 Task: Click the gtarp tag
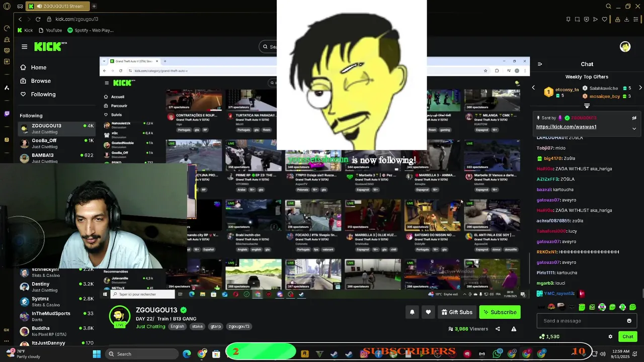tap(215, 326)
